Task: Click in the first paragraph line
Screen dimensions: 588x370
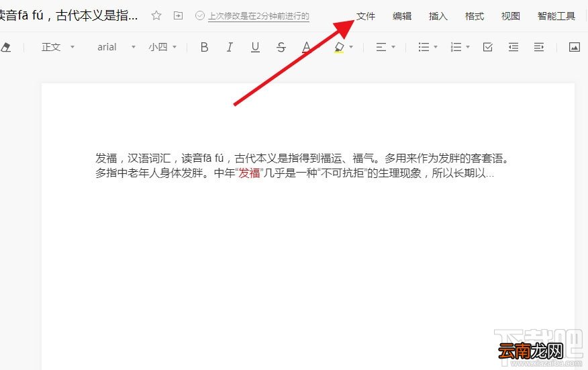Action: pos(303,158)
